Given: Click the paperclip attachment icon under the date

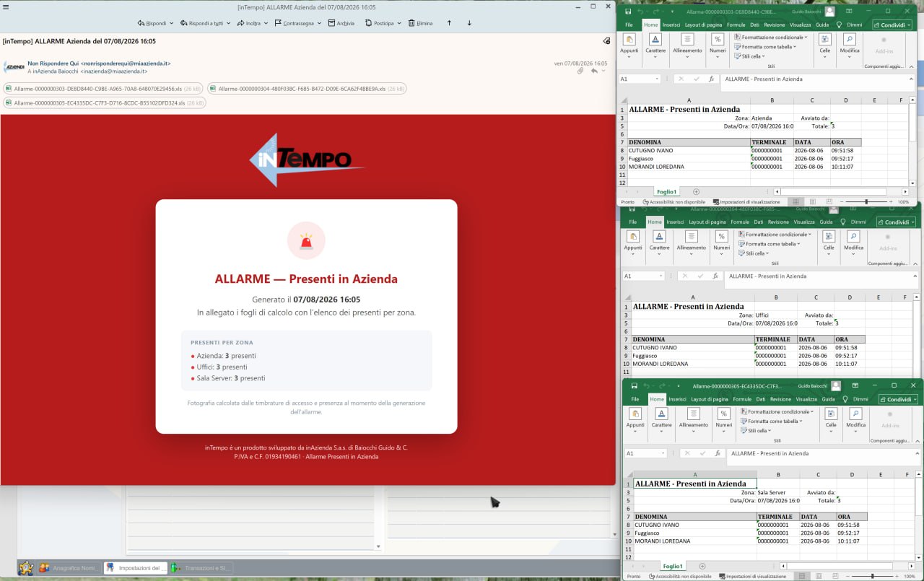Looking at the screenshot, I should (x=580, y=71).
